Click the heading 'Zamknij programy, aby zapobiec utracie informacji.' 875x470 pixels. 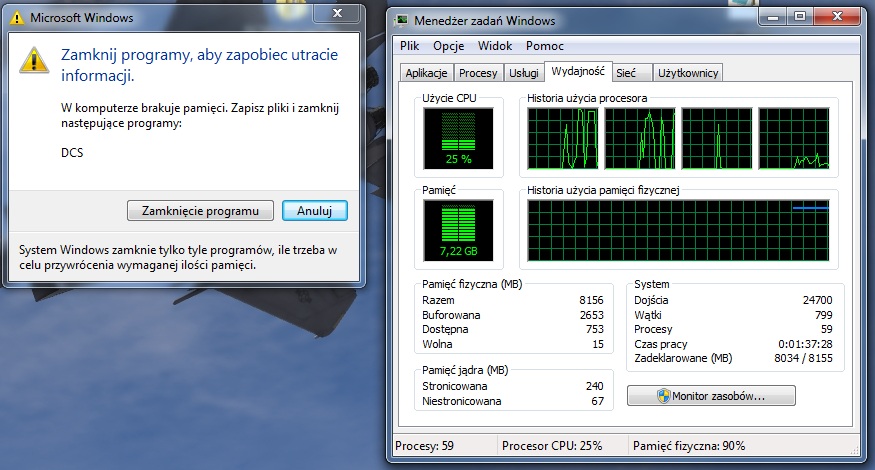(x=199, y=65)
